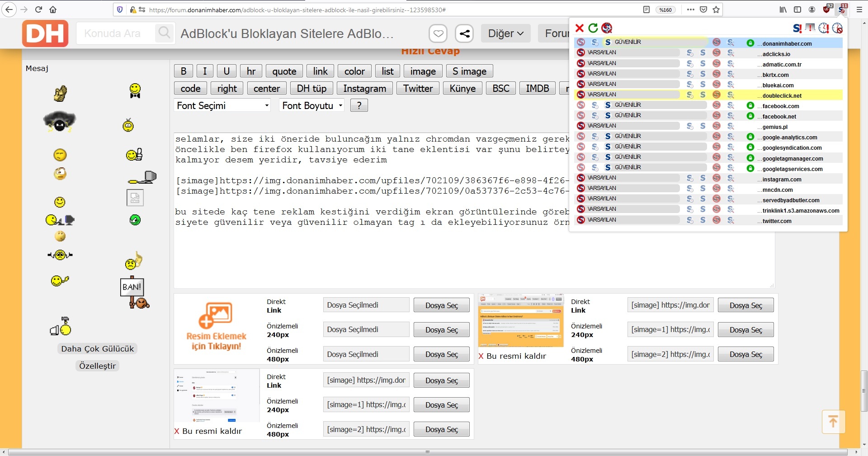868x456 pixels.
Task: Set doubleclick.net to Temporarily Trusted preset
Action: pos(690,95)
